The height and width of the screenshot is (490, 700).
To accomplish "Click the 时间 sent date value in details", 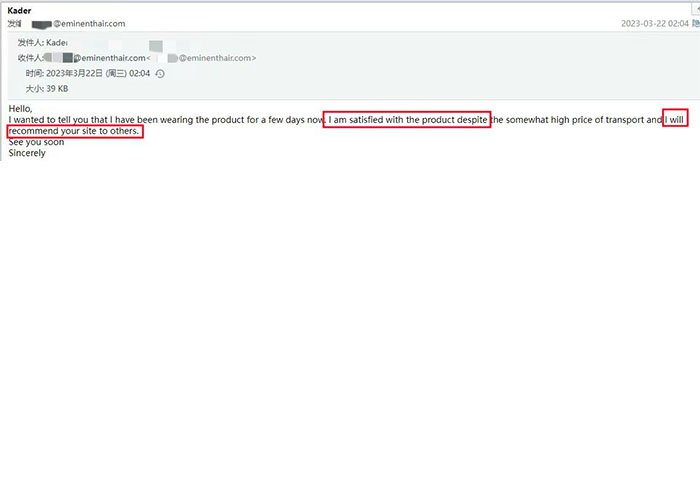I will tap(98, 74).
